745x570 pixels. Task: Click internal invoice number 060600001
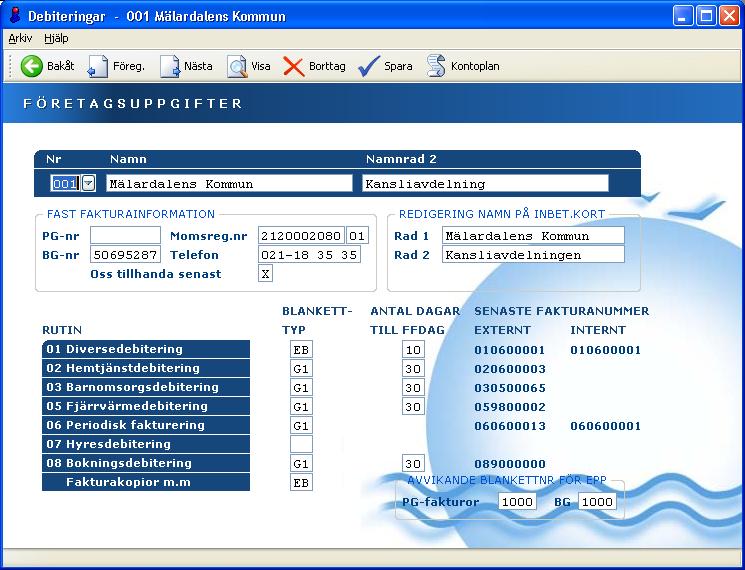pos(606,426)
